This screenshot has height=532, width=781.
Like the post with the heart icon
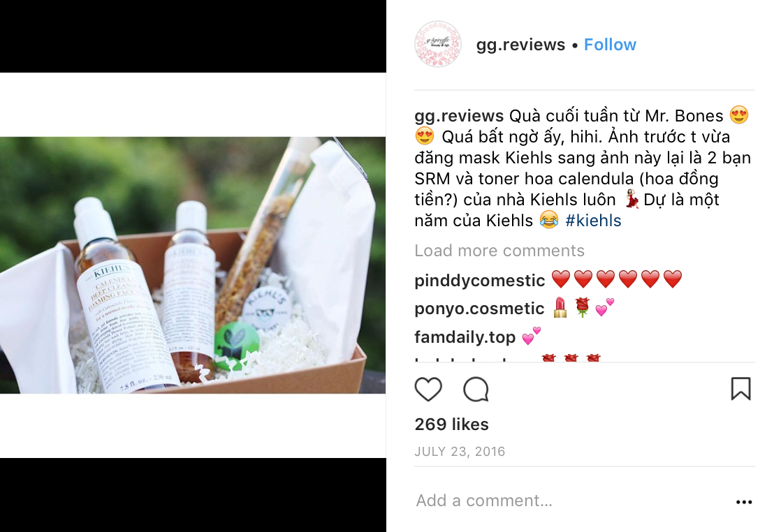click(x=428, y=389)
